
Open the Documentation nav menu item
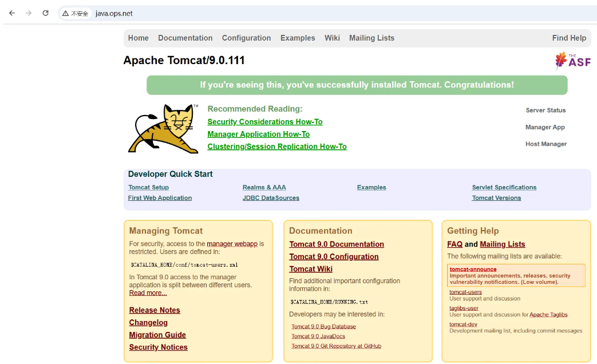click(185, 38)
